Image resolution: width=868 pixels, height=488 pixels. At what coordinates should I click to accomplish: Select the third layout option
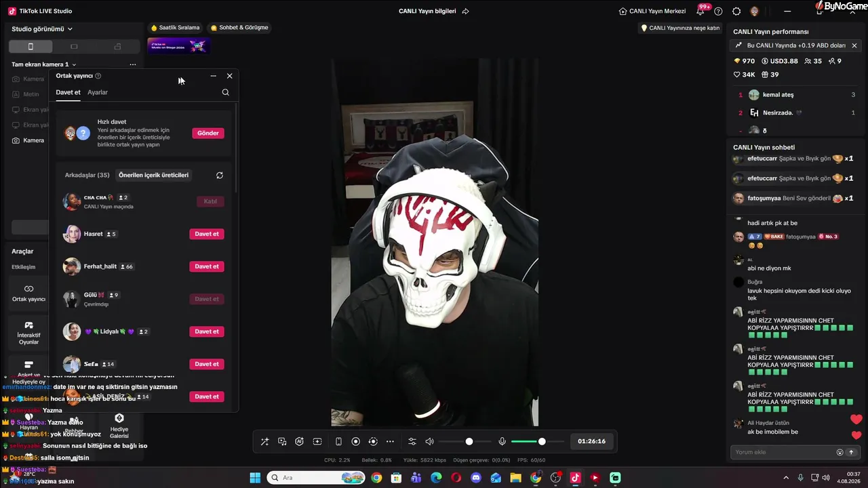pos(117,47)
